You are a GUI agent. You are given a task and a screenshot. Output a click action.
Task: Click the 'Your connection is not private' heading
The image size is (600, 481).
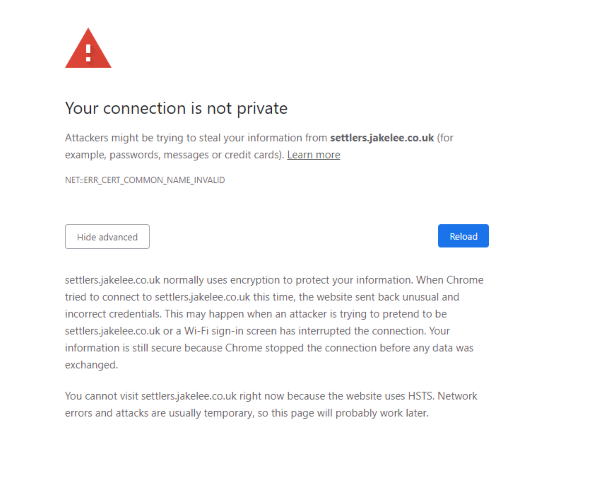[x=176, y=109]
